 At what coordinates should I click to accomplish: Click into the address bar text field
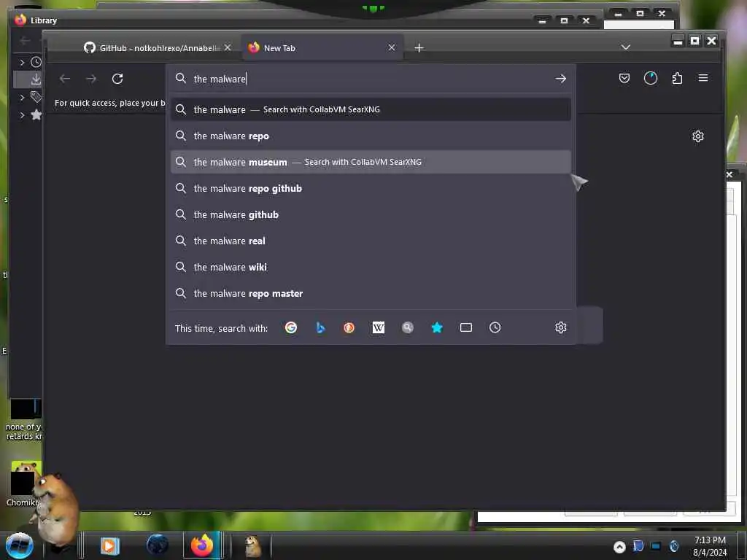tap(371, 79)
